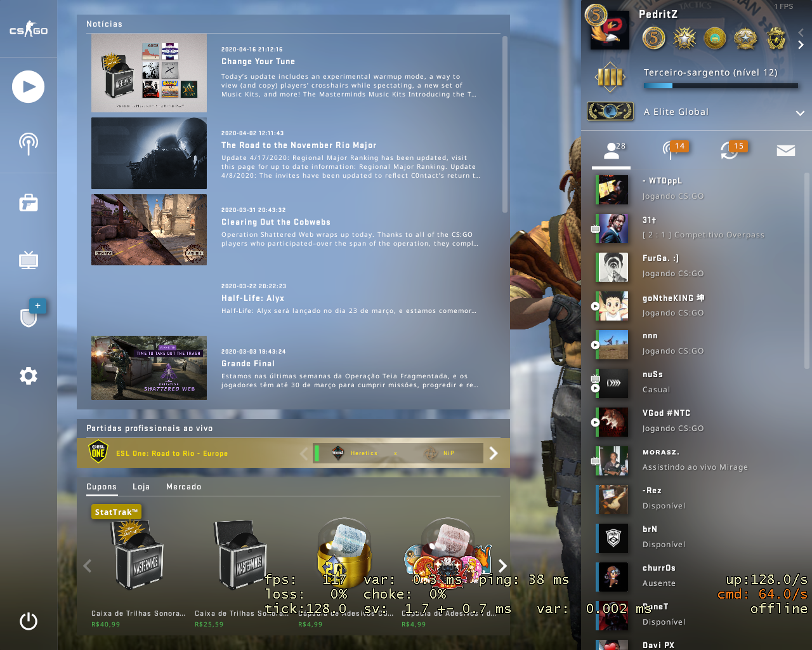Image resolution: width=812 pixels, height=650 pixels.
Task: Click the first gold 5-year coin medal
Action: 653,39
